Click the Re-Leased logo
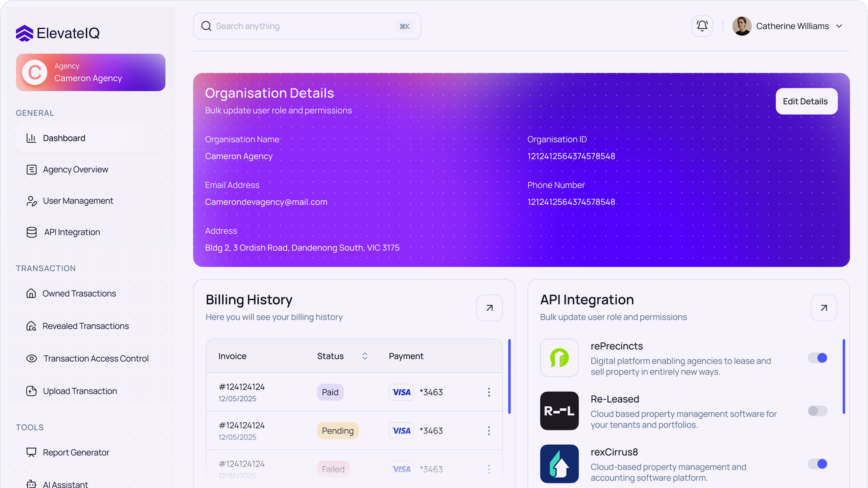The width and height of the screenshot is (868, 488). point(559,411)
